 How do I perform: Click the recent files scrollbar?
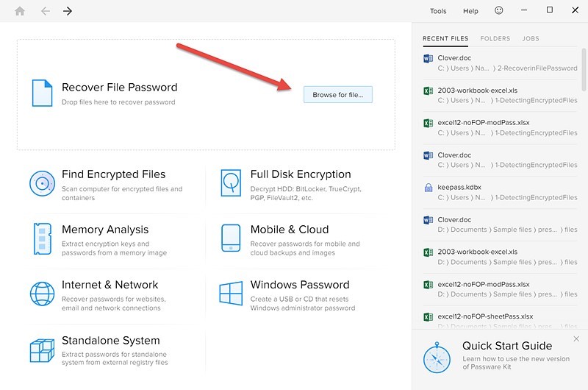(584, 70)
